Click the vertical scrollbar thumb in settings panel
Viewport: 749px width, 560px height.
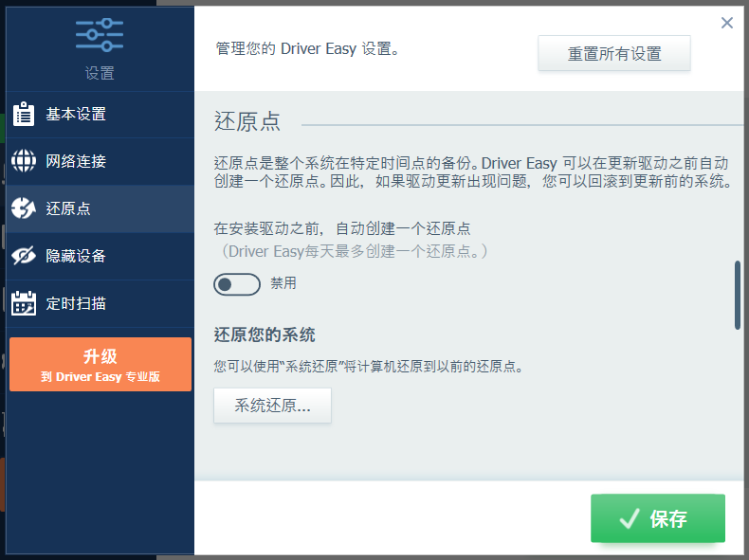[737, 295]
